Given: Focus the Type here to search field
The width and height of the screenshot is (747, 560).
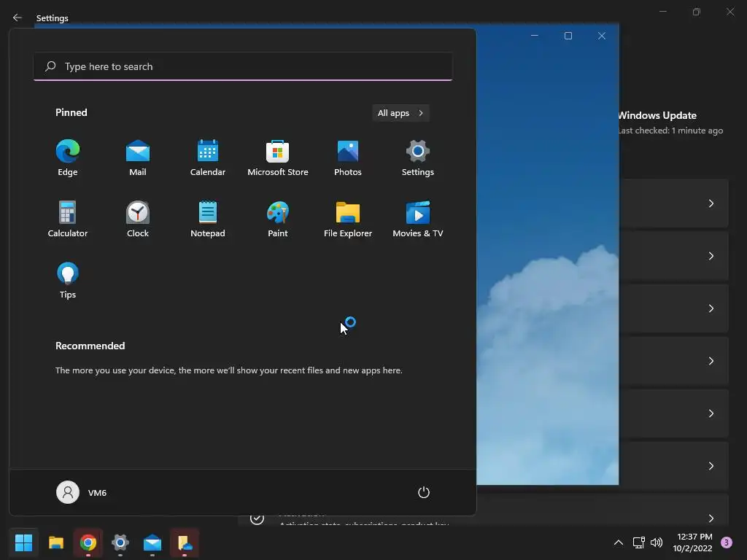Looking at the screenshot, I should pos(243,66).
